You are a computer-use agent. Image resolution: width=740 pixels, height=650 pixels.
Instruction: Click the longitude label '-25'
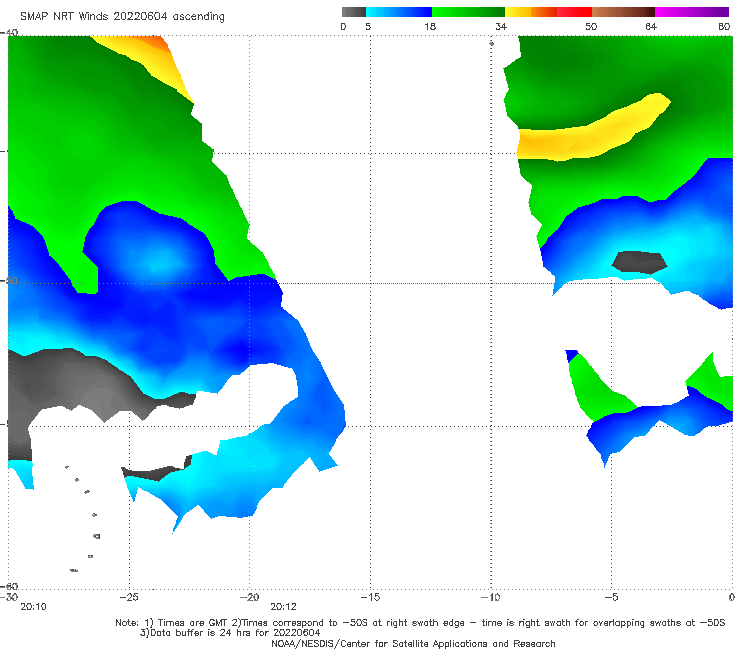[129, 597]
